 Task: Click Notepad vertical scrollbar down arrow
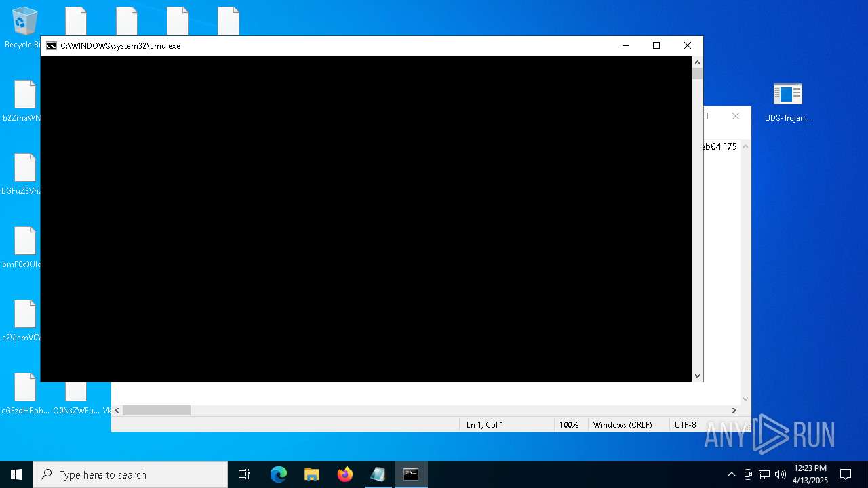click(x=746, y=399)
